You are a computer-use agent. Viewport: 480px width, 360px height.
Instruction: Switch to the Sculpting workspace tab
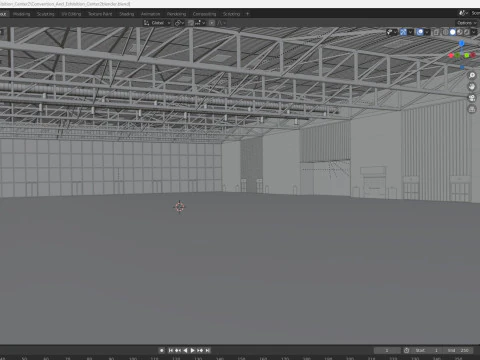pyautogui.click(x=46, y=14)
